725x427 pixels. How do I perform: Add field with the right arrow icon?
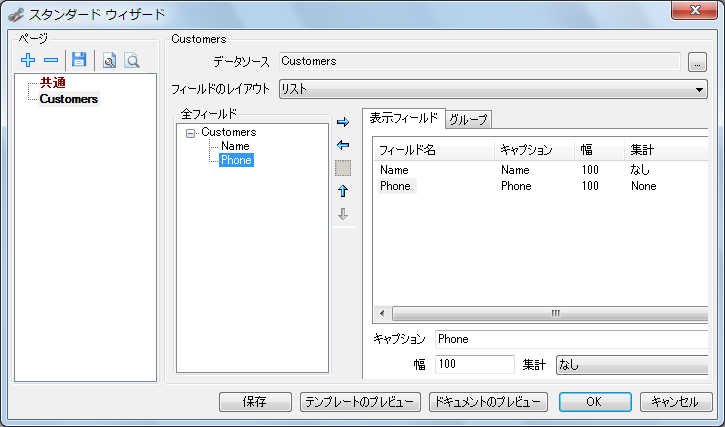pyautogui.click(x=343, y=122)
